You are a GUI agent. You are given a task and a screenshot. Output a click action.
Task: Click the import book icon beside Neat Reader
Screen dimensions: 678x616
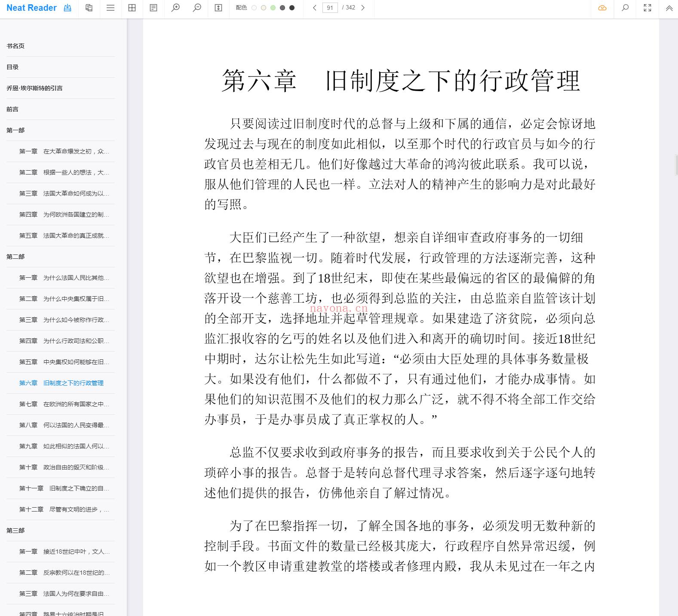(x=67, y=8)
